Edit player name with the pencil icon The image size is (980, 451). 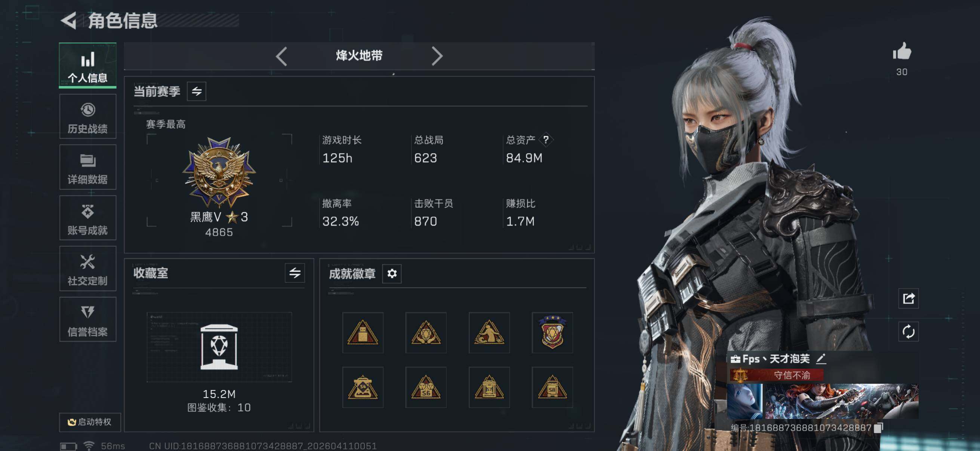coord(821,359)
